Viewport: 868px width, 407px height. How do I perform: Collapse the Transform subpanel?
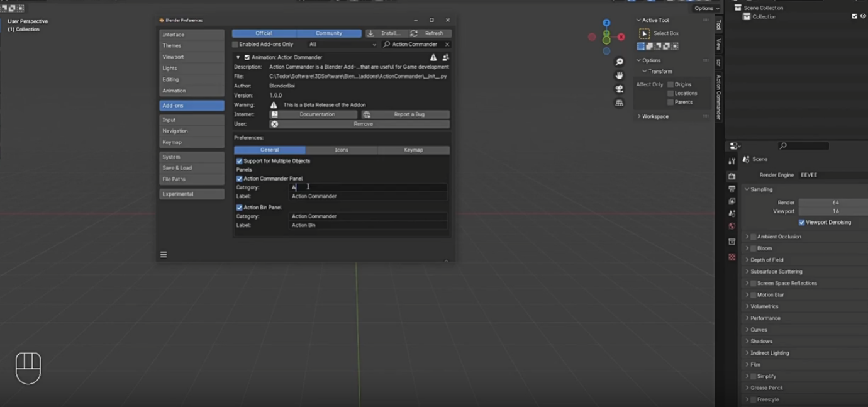tap(645, 71)
